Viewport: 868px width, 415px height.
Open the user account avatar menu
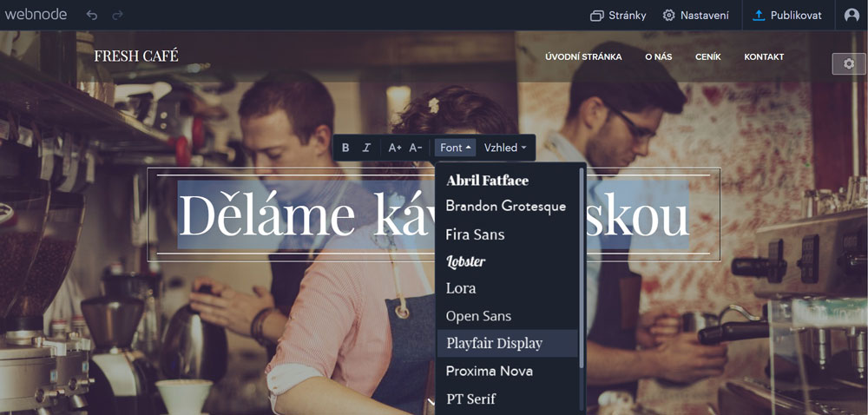852,16
